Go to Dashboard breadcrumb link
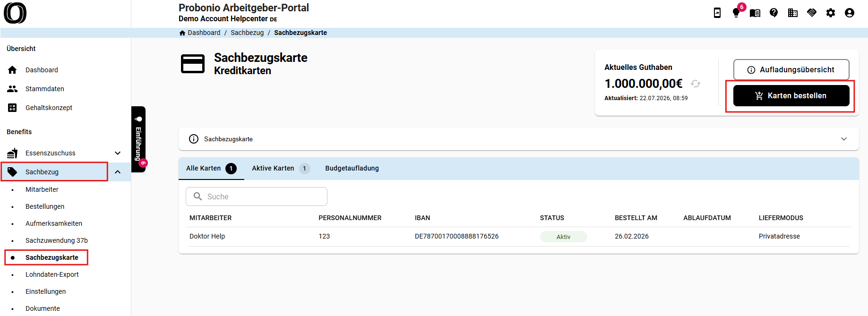The image size is (868, 316). (204, 33)
